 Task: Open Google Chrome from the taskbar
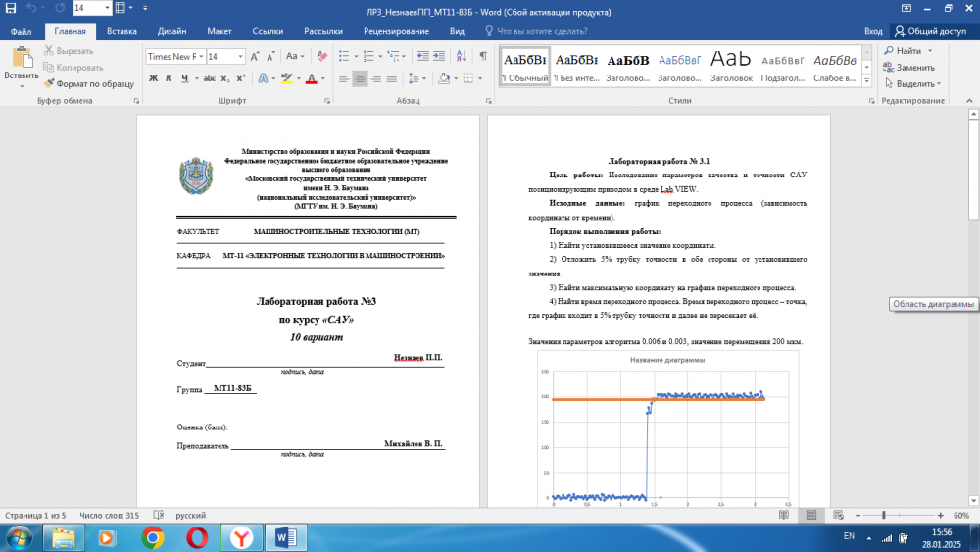click(152, 537)
